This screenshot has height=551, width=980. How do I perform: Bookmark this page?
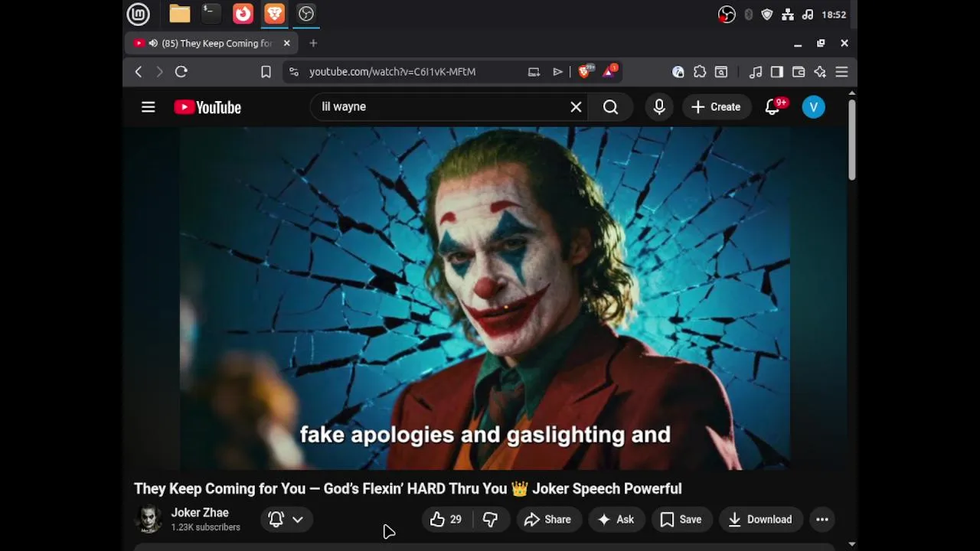[x=266, y=72]
